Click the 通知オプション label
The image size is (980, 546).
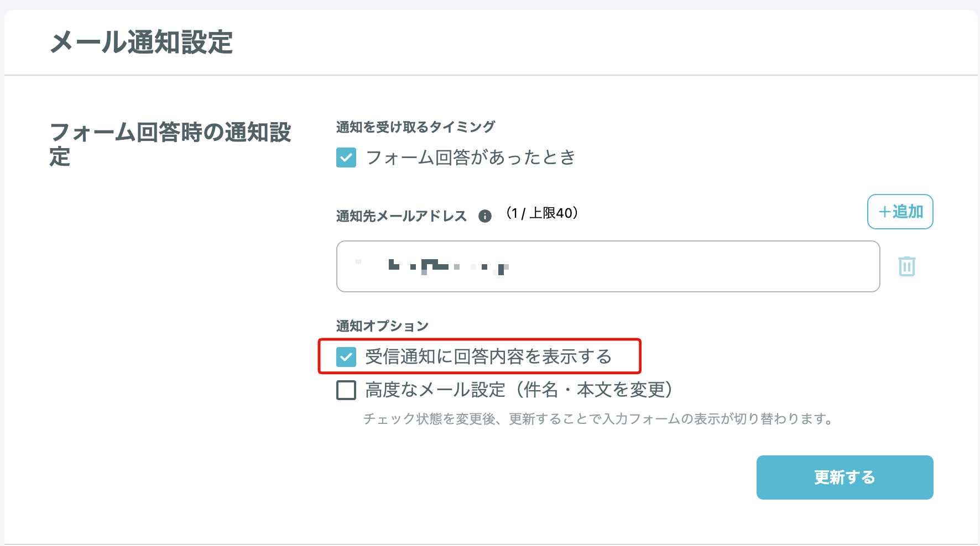click(x=382, y=326)
